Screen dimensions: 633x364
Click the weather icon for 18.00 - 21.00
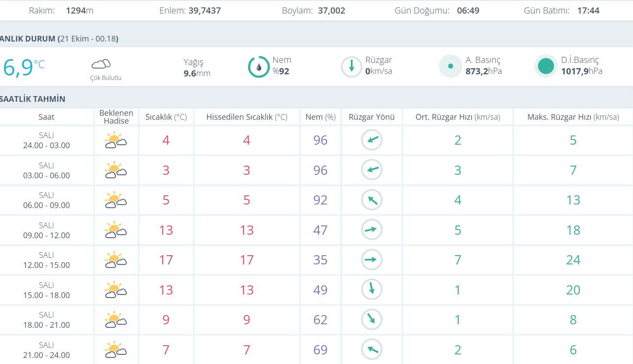115,320
